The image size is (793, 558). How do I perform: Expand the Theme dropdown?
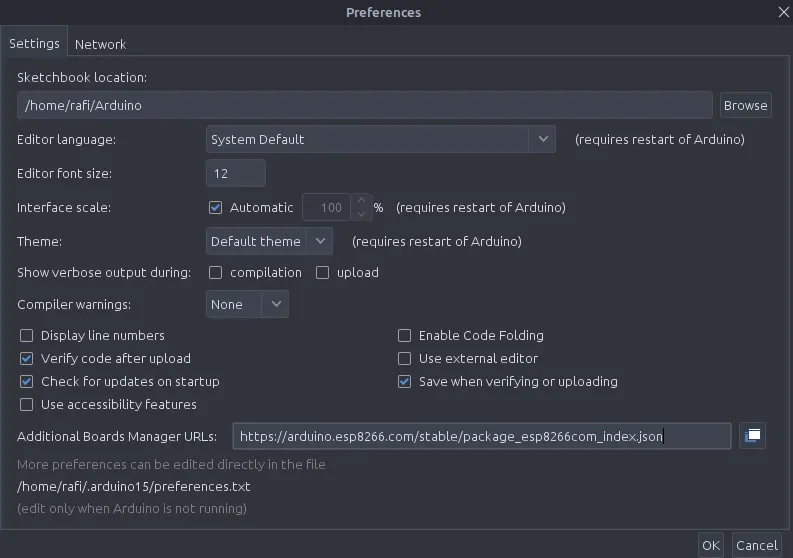(x=269, y=242)
